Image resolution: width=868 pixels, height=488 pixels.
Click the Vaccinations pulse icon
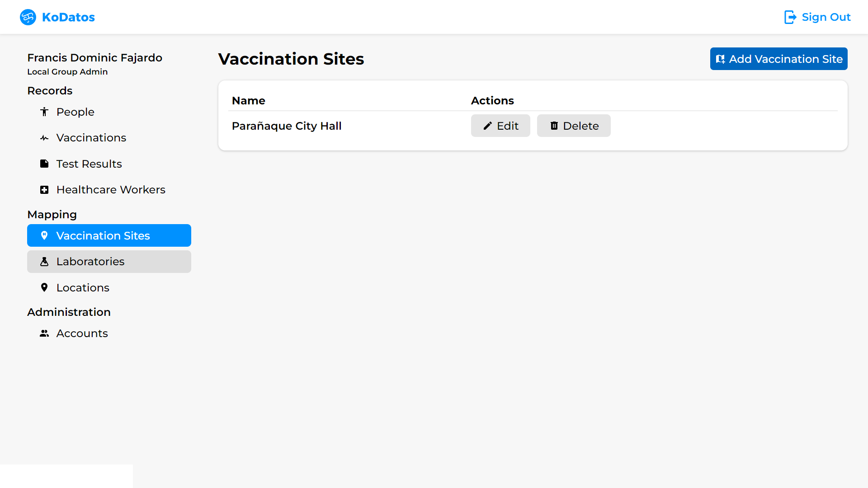click(x=44, y=138)
